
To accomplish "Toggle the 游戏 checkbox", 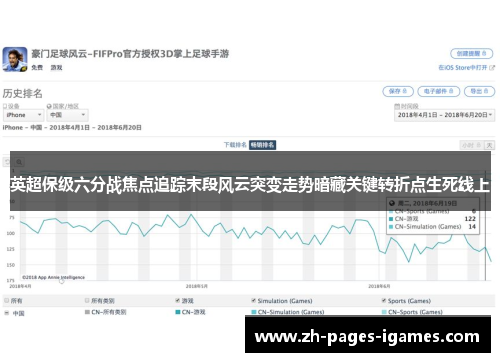I will click(178, 301).
